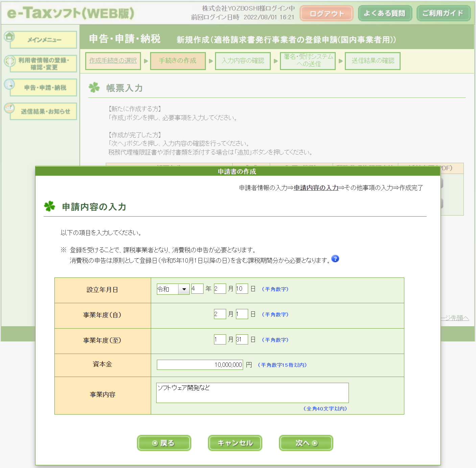The height and width of the screenshot is (468, 476).
Task: Click the 設立年月日 year field
Action: tap(197, 289)
